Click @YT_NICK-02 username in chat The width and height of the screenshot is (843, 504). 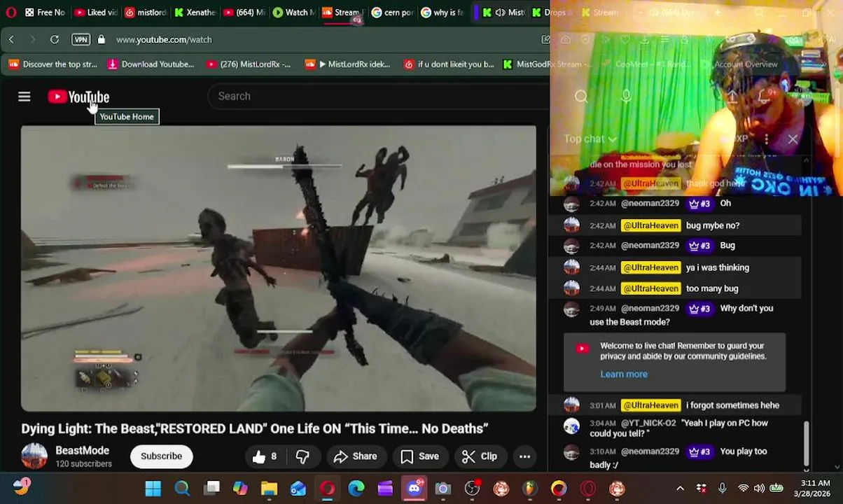(648, 423)
